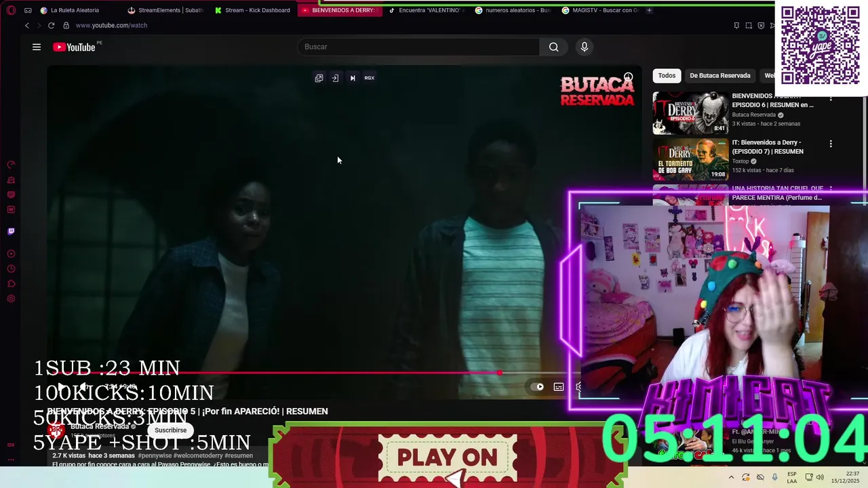
Task: Toggle the RGX video enhancer button
Action: [x=369, y=78]
